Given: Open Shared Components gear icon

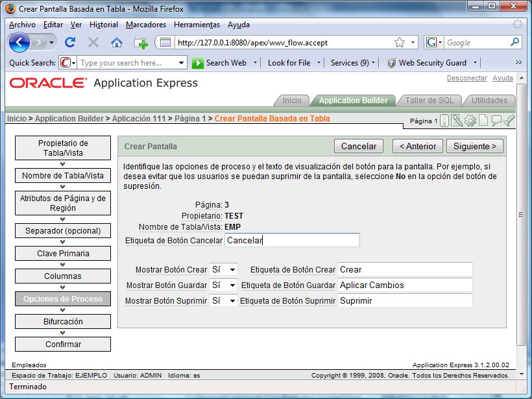Looking at the screenshot, I should tap(470, 121).
